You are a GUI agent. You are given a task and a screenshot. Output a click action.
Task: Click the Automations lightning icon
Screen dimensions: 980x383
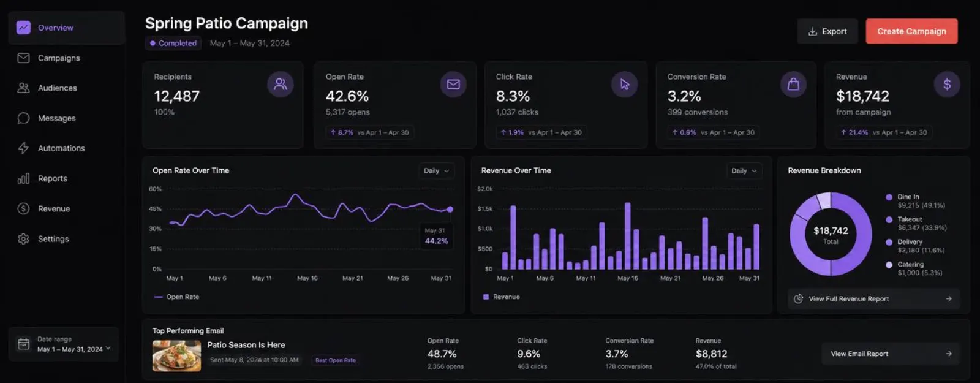click(23, 148)
